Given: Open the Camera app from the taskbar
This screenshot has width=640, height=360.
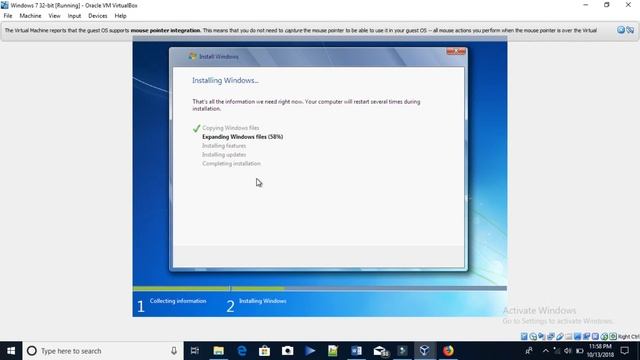Looking at the screenshot, I should (x=287, y=351).
